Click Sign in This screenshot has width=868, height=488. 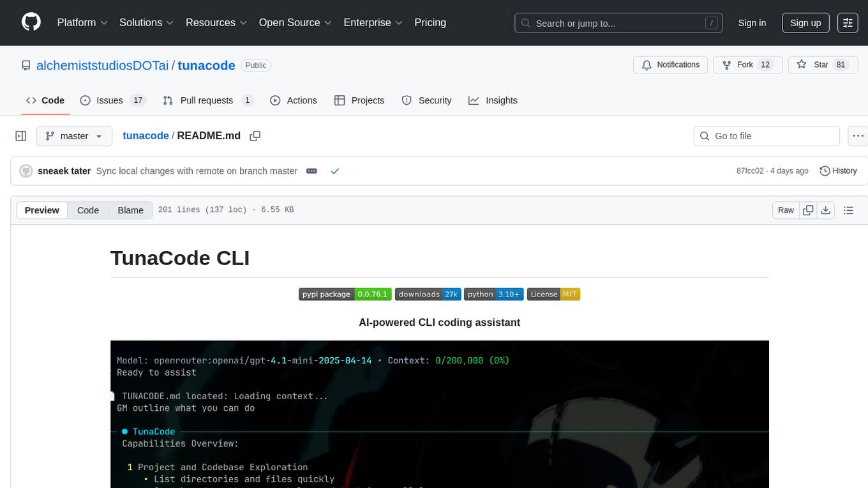point(752,23)
